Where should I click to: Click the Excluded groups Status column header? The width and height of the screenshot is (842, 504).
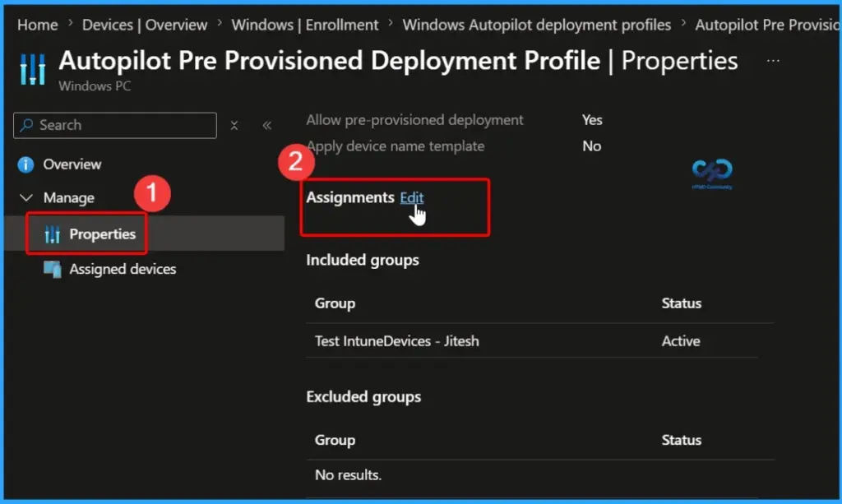click(x=682, y=440)
